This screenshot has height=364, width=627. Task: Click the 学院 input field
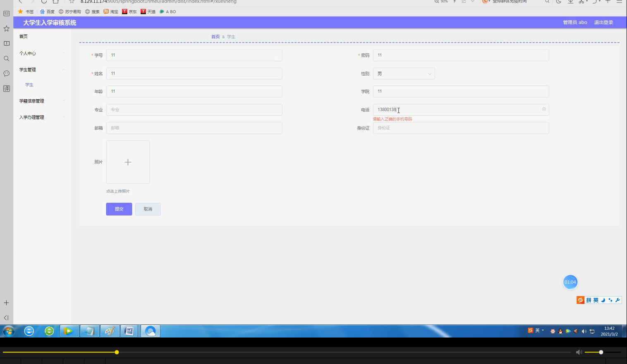point(461,91)
